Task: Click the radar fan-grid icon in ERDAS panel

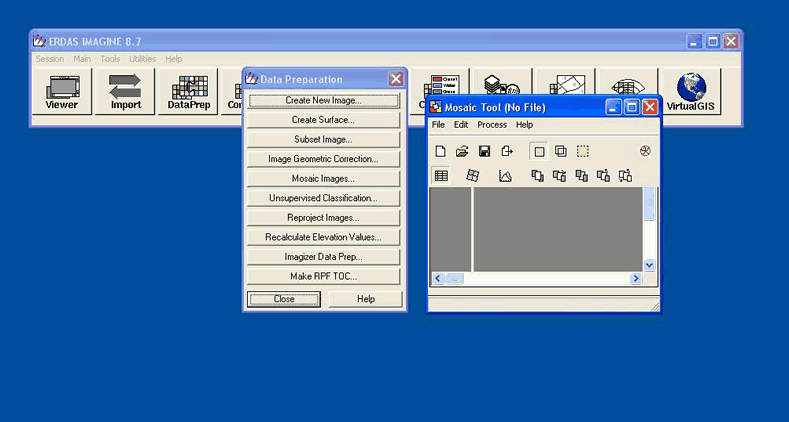Action: click(x=627, y=85)
